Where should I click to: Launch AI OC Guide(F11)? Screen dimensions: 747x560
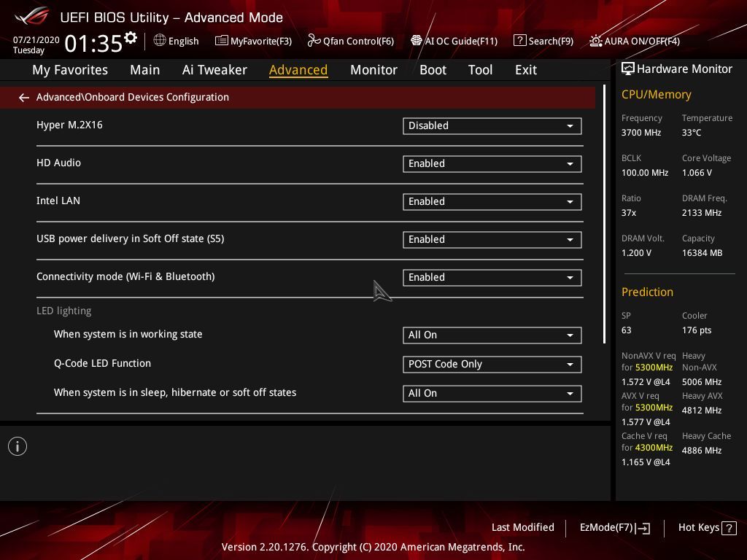(x=454, y=41)
